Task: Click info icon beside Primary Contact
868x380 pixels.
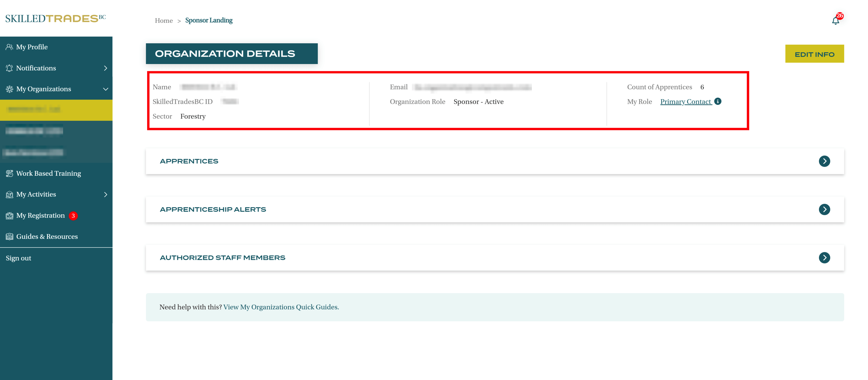Action: point(718,101)
